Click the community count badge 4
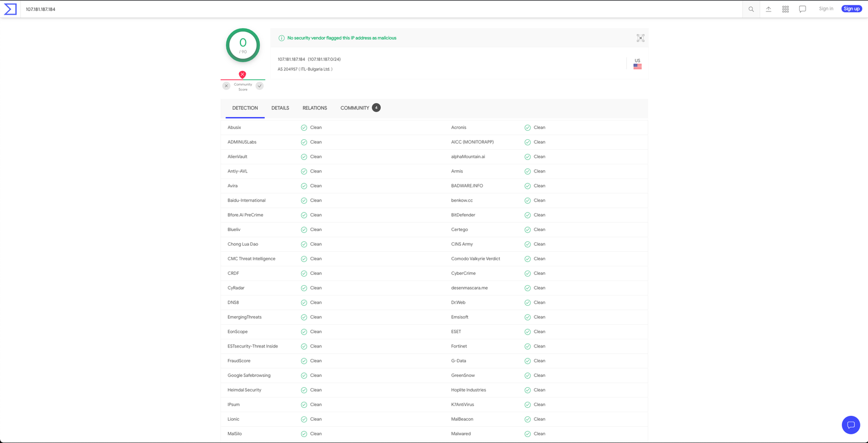Image resolution: width=868 pixels, height=443 pixels. (376, 107)
